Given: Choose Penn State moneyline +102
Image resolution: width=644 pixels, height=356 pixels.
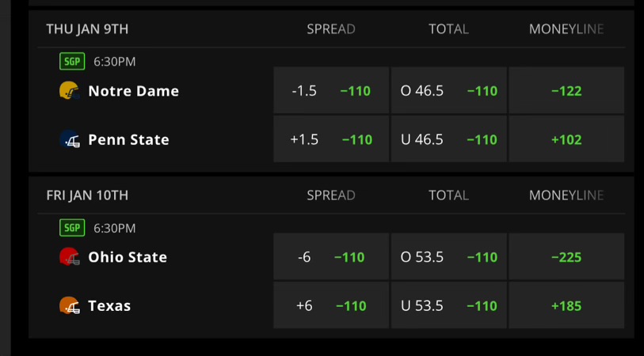Looking at the screenshot, I should pyautogui.click(x=566, y=139).
